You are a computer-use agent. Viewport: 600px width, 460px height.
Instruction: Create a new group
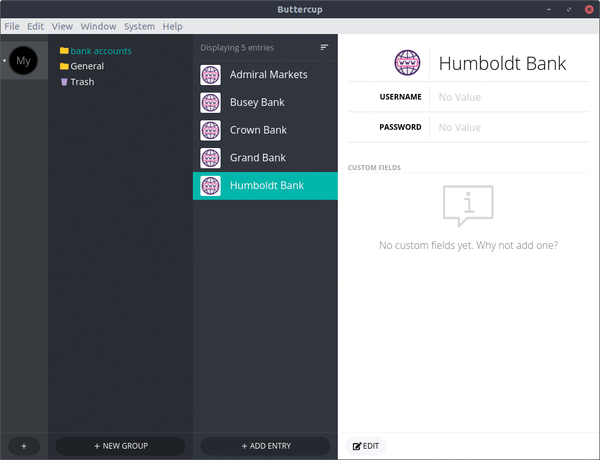pyautogui.click(x=121, y=446)
